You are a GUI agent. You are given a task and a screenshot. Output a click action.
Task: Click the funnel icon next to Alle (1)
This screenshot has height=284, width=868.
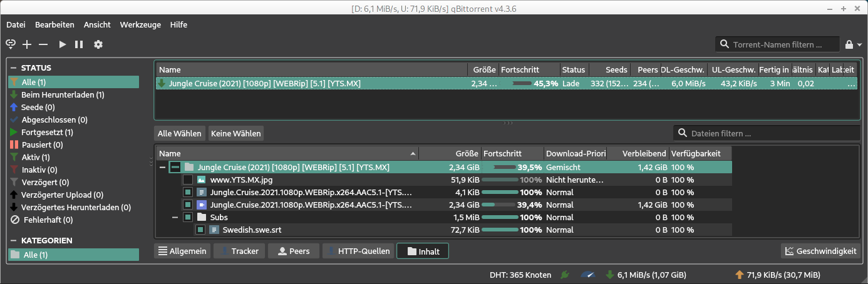(14, 82)
